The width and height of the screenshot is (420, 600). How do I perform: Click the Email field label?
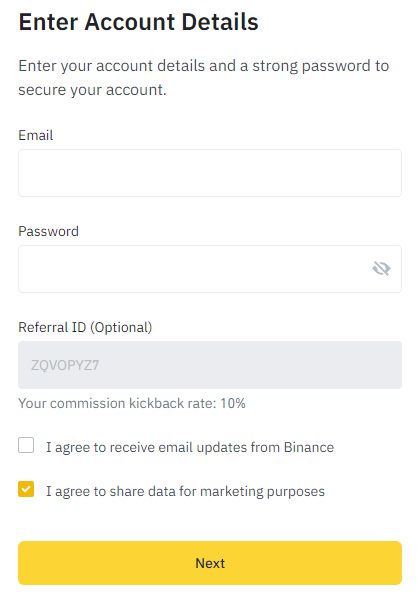(36, 135)
